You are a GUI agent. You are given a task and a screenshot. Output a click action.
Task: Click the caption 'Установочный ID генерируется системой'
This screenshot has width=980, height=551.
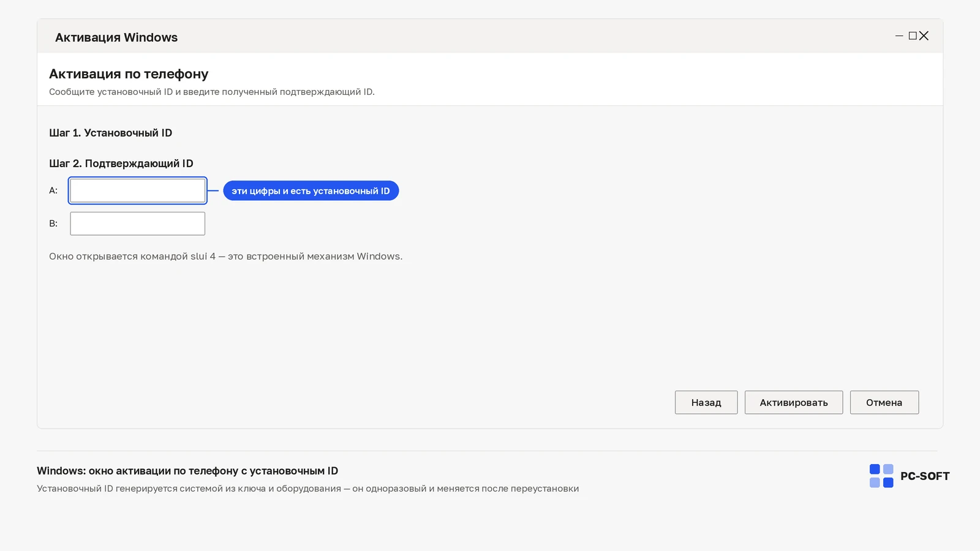pyautogui.click(x=307, y=489)
